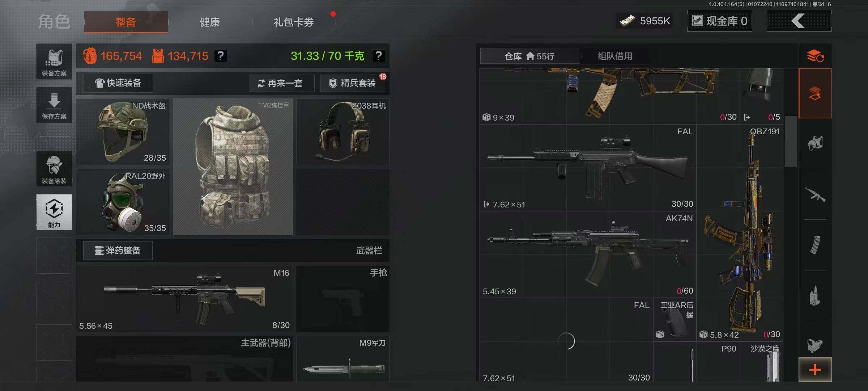Click the storage scrollbar handle
The width and height of the screenshot is (868, 391).
pos(791,141)
